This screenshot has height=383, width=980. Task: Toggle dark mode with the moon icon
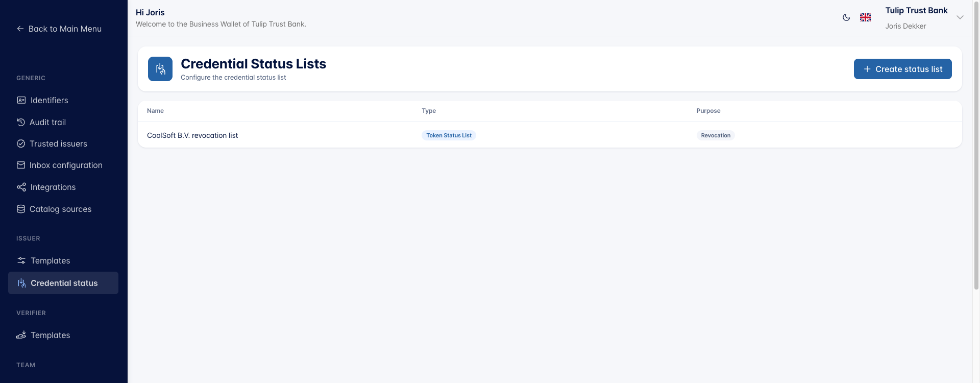pos(846,17)
